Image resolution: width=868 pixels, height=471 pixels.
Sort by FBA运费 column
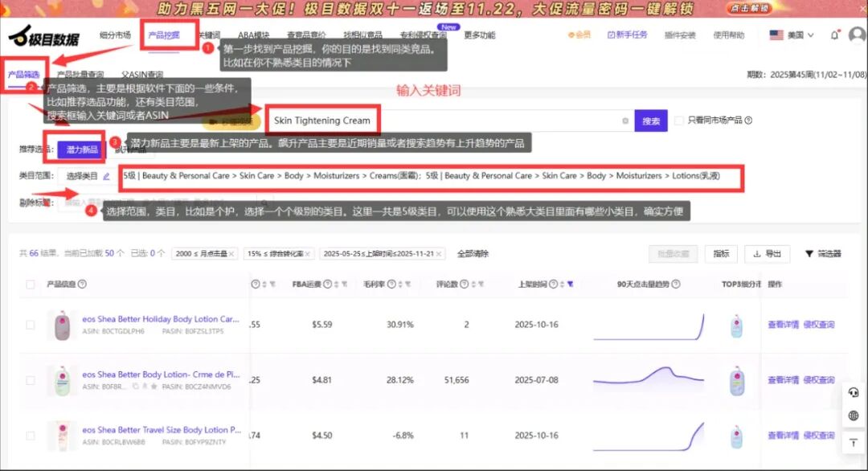(x=336, y=284)
